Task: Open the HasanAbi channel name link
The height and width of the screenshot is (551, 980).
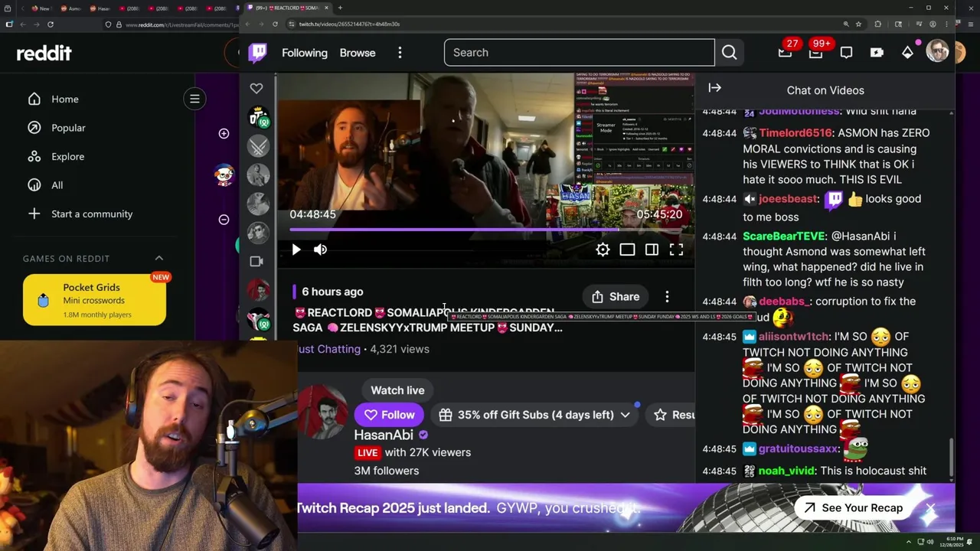Action: click(x=384, y=435)
